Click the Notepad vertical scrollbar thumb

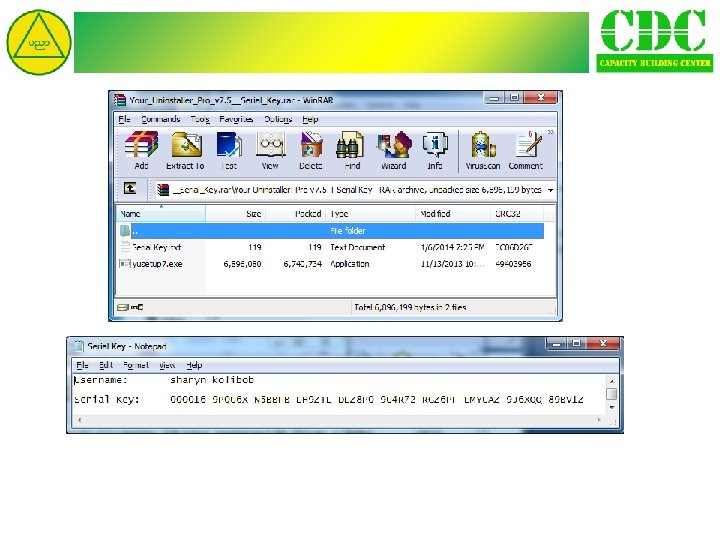[x=612, y=394]
